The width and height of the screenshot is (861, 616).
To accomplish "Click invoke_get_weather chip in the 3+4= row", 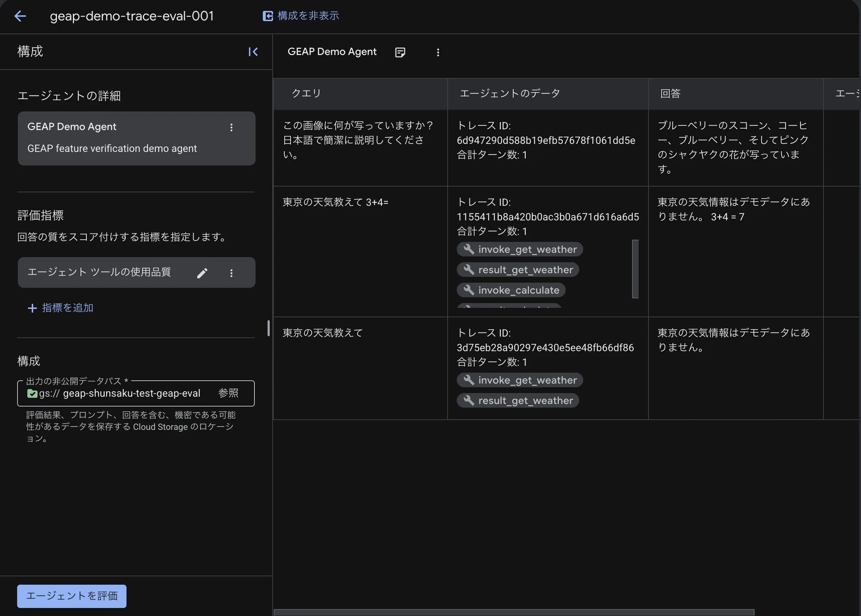I will point(520,249).
